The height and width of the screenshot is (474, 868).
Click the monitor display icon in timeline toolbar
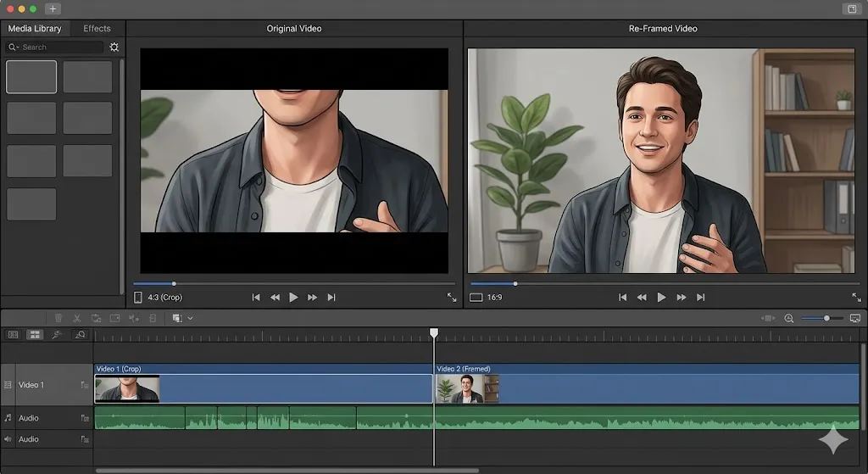[x=854, y=318]
